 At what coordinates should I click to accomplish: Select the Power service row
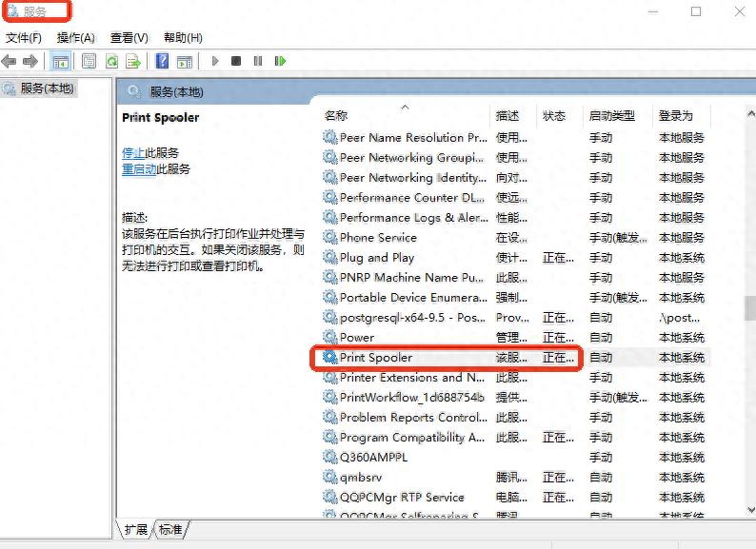pyautogui.click(x=516, y=337)
